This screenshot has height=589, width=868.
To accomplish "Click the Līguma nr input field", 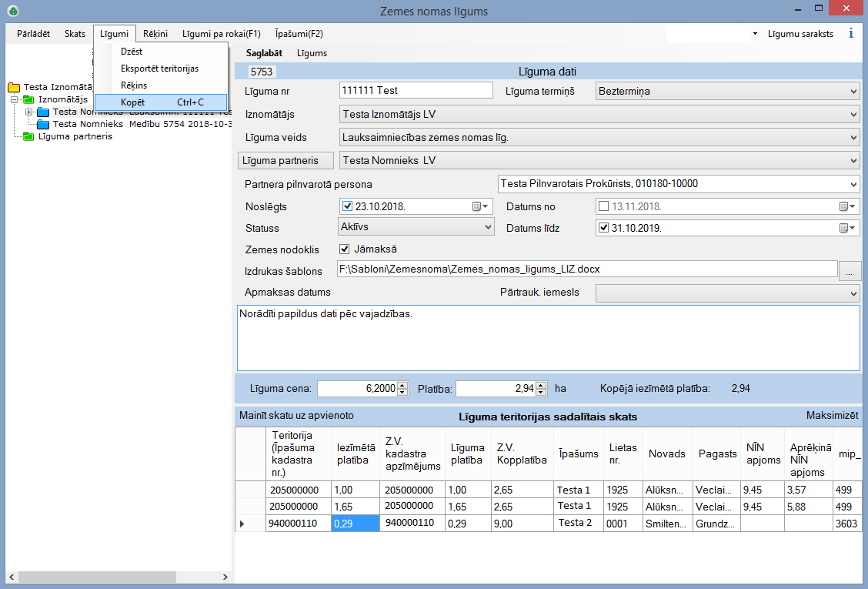I will 416,91.
